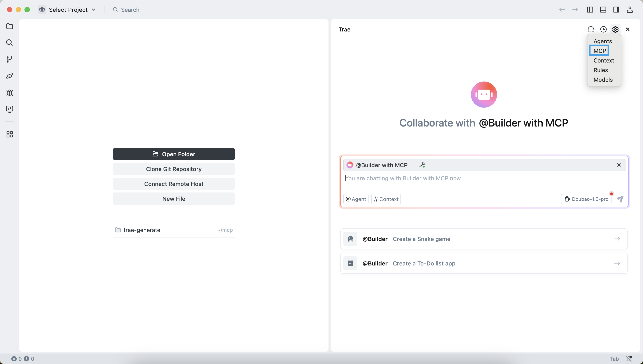Select MCP from the settings menu
Viewport: 643px width, 364px height.
[599, 51]
